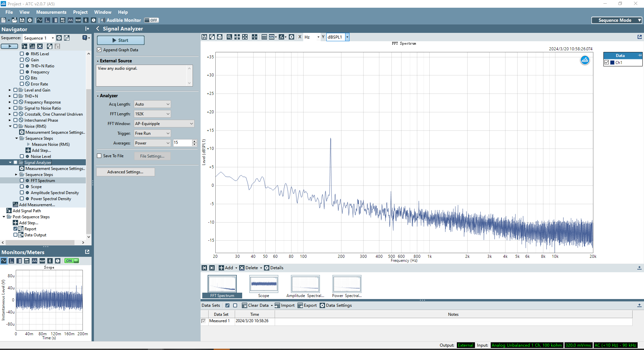
Task: Uncheck the Report checkbox in Post-Sequence Steps
Action: 15,229
